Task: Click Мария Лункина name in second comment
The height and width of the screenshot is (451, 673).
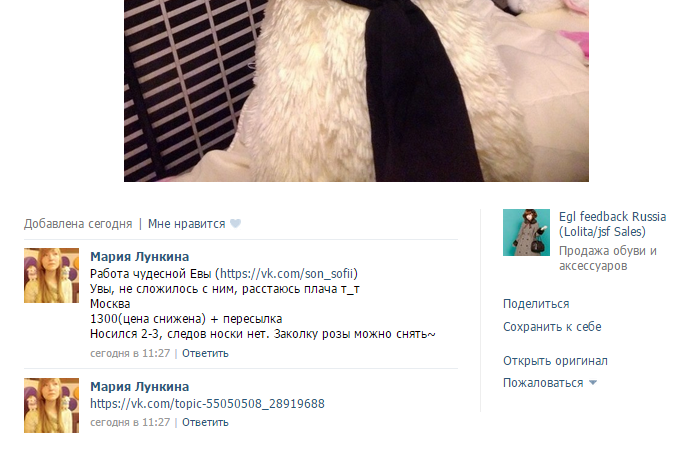Action: click(139, 387)
